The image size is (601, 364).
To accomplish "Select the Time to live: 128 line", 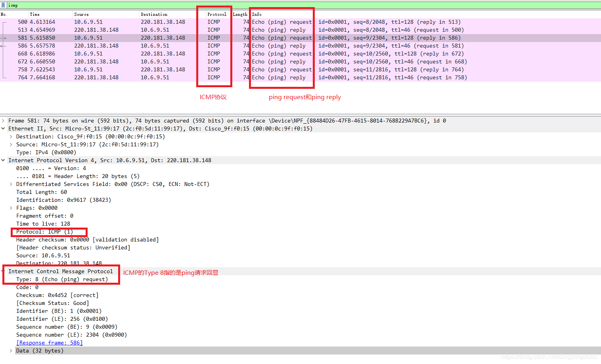I will tap(43, 224).
